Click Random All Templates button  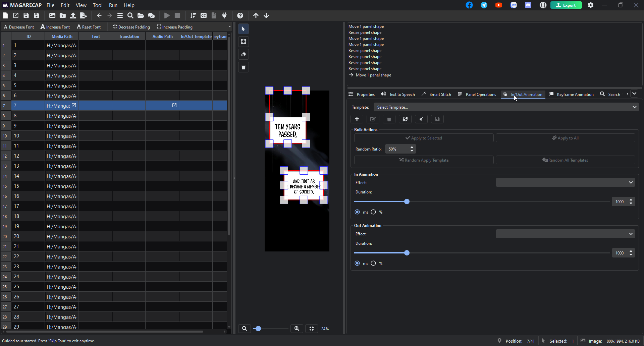click(x=565, y=160)
